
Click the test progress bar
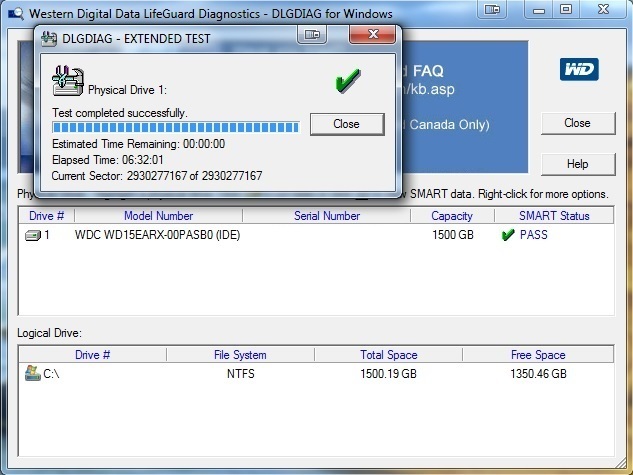pos(176,128)
